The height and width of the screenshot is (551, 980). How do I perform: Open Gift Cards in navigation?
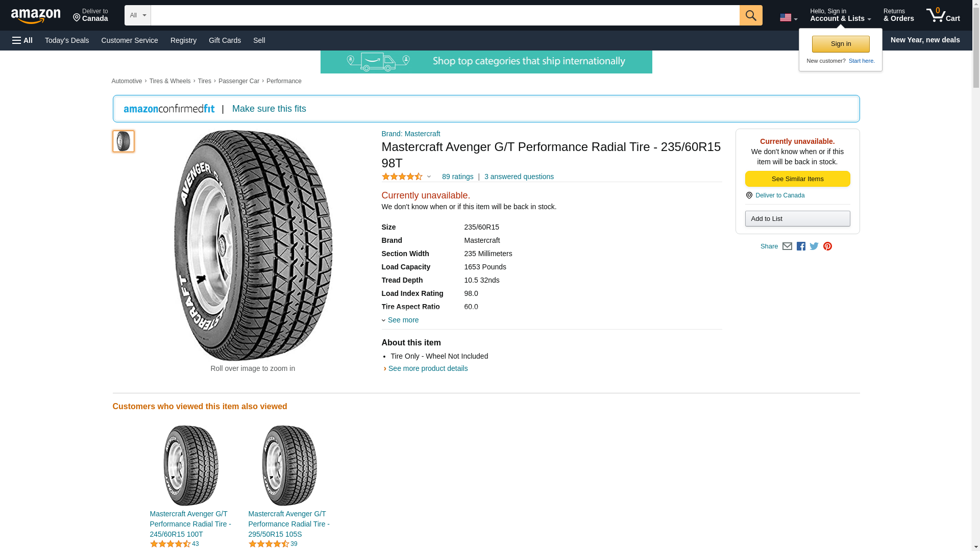[x=225, y=40]
